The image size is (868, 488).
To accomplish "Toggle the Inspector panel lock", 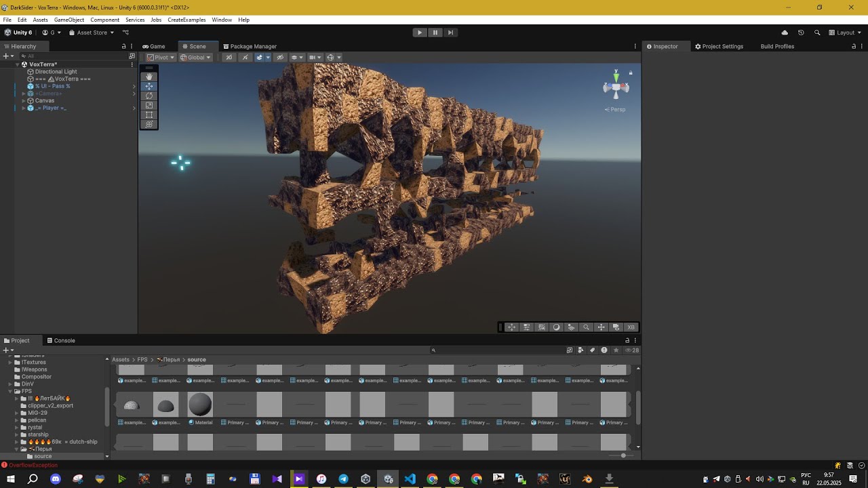I will tap(854, 47).
